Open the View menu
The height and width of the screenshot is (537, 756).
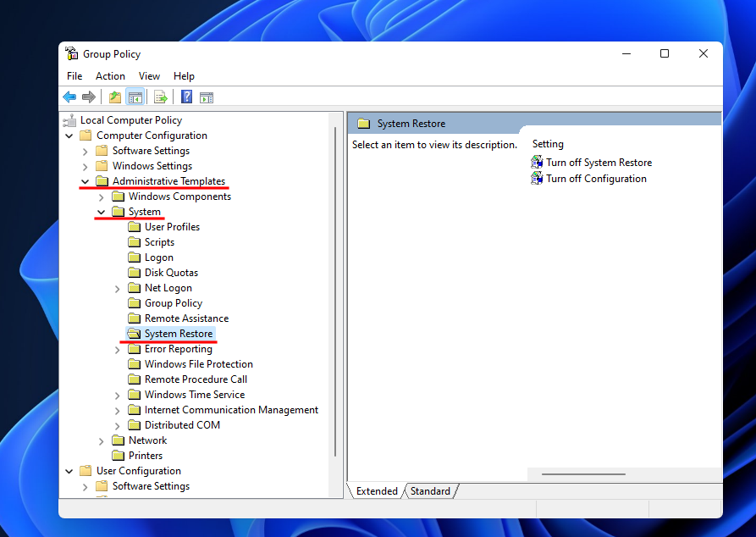(x=149, y=76)
